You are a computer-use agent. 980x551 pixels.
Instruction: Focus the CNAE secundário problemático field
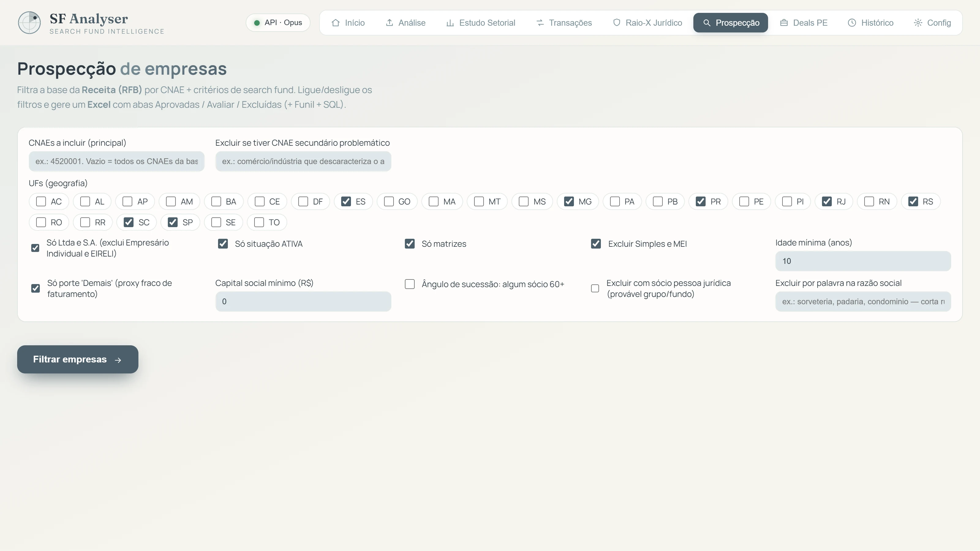click(303, 162)
